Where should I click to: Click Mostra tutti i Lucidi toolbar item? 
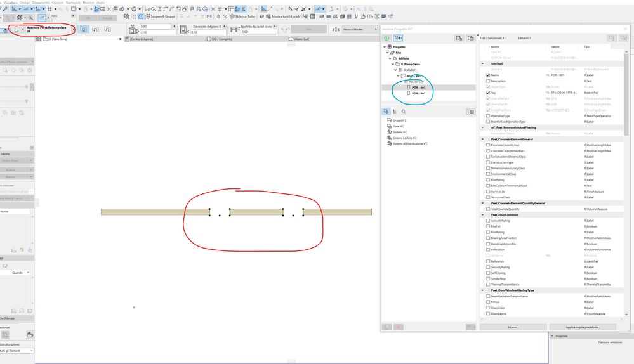click(282, 16)
